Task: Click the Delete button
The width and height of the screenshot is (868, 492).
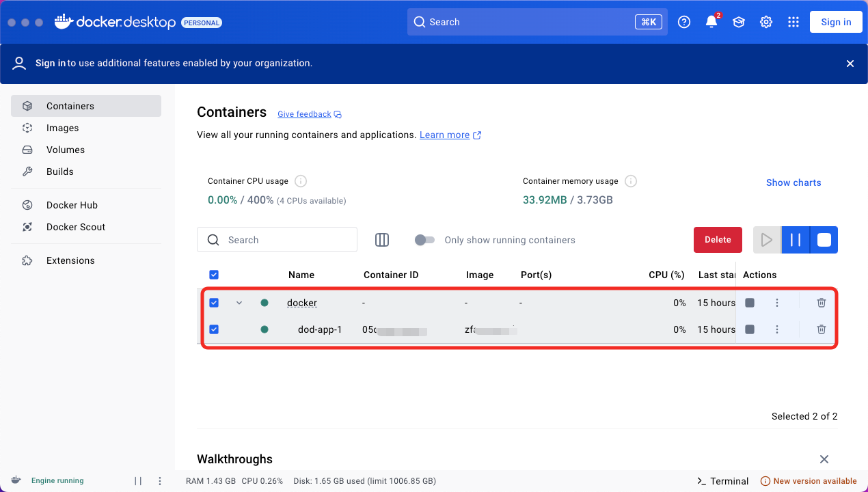Action: tap(718, 240)
